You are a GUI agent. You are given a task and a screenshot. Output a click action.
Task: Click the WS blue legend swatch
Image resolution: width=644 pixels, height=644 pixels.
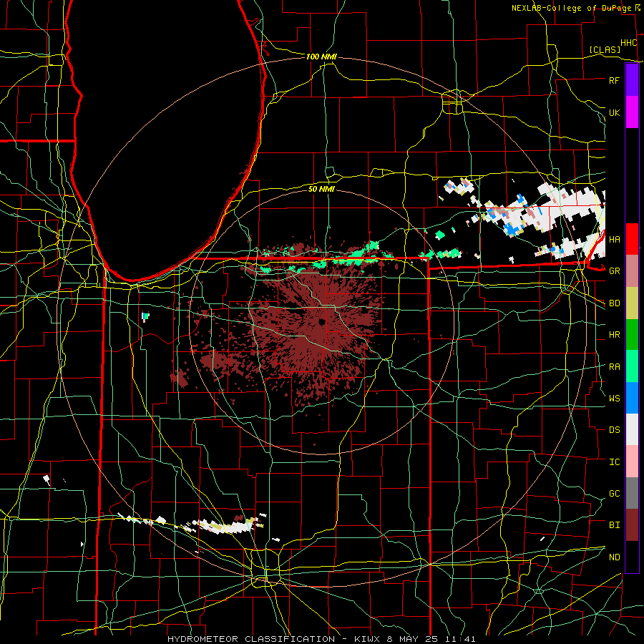[x=632, y=398]
